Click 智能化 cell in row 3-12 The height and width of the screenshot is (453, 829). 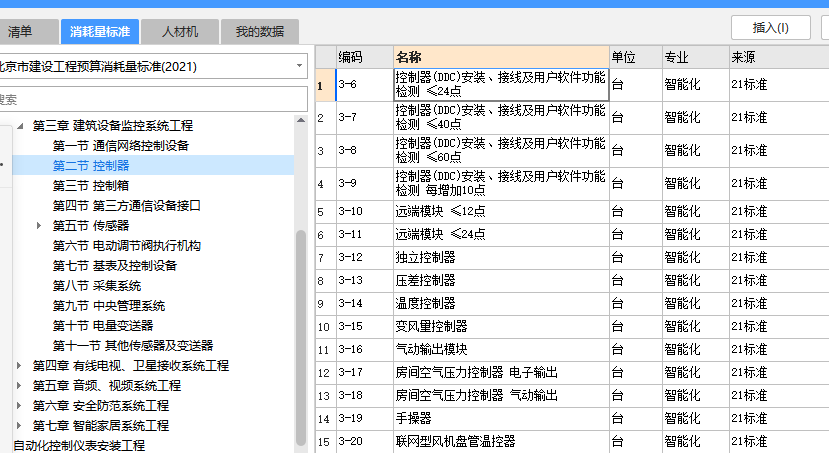[x=696, y=257]
